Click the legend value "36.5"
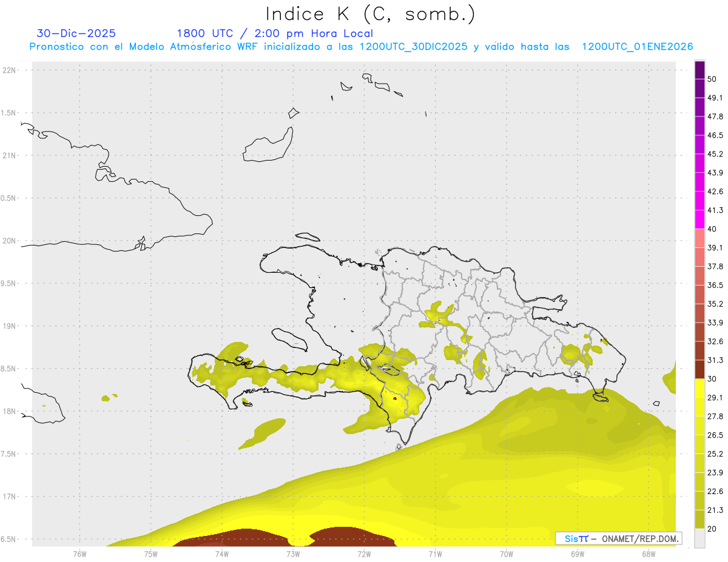Viewport: 728px width, 562px height. coord(715,285)
